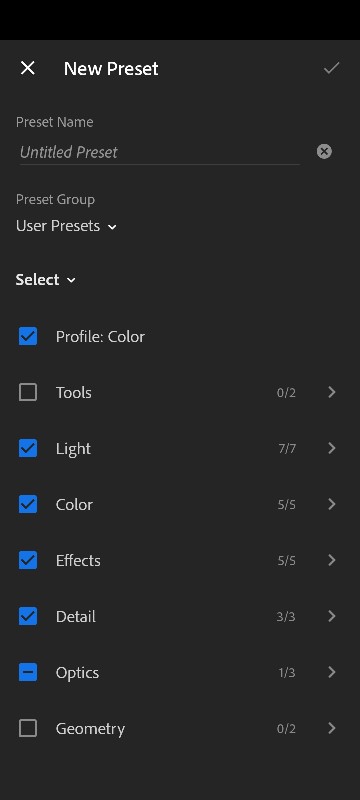Check the Geometry checkbox
Viewport: 360px width, 800px height.
click(28, 729)
